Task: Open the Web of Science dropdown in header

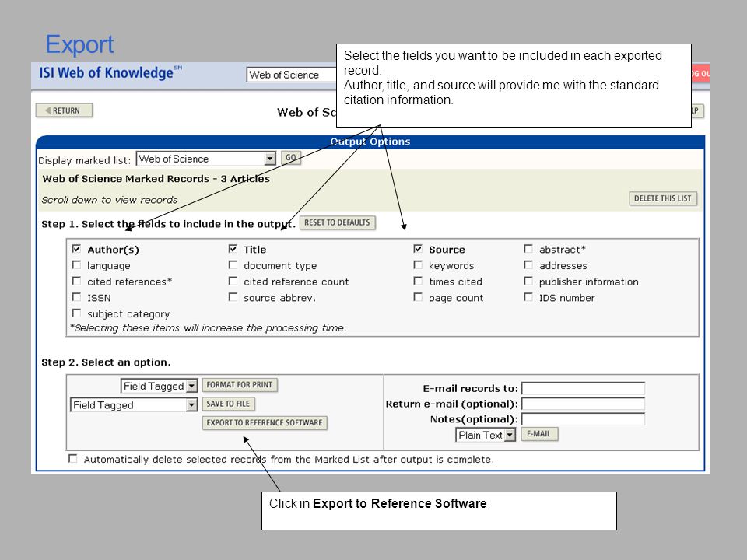Action: pos(292,75)
